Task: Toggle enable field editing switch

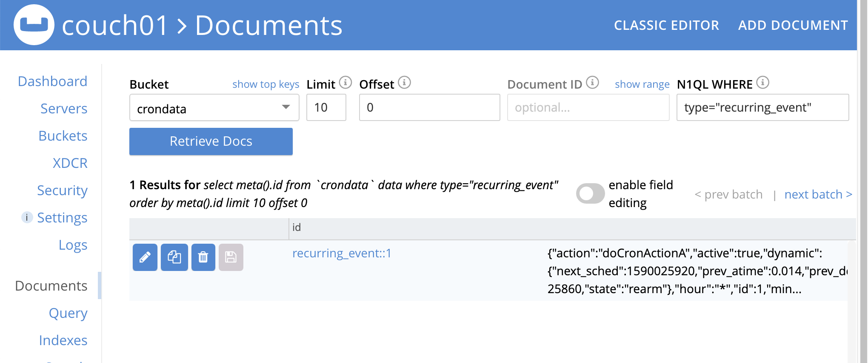Action: [590, 194]
